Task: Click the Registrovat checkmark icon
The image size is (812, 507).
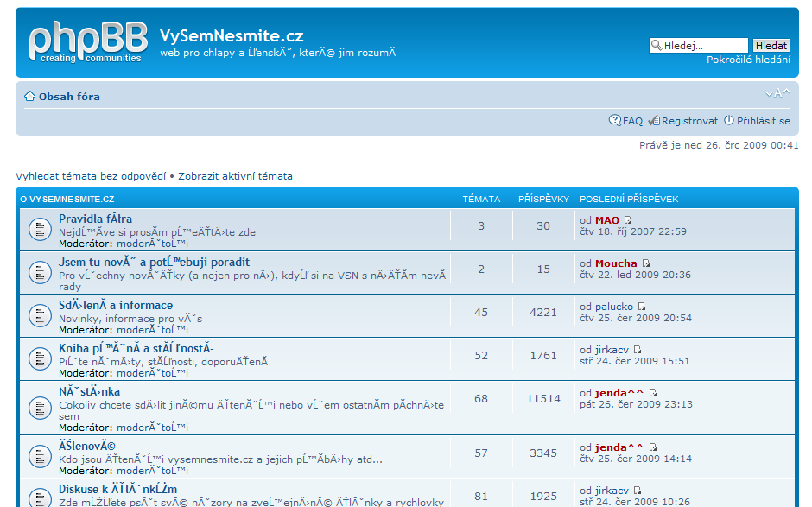Action: [x=654, y=121]
